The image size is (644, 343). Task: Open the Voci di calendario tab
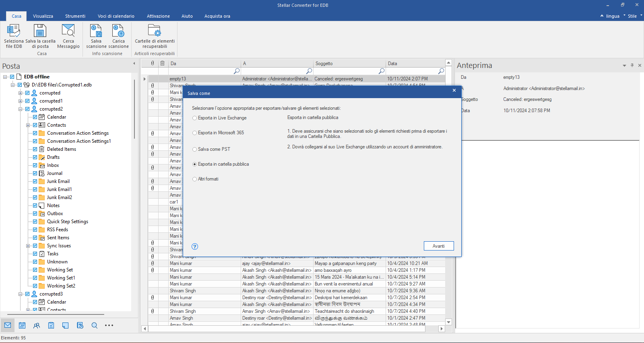pos(116,16)
